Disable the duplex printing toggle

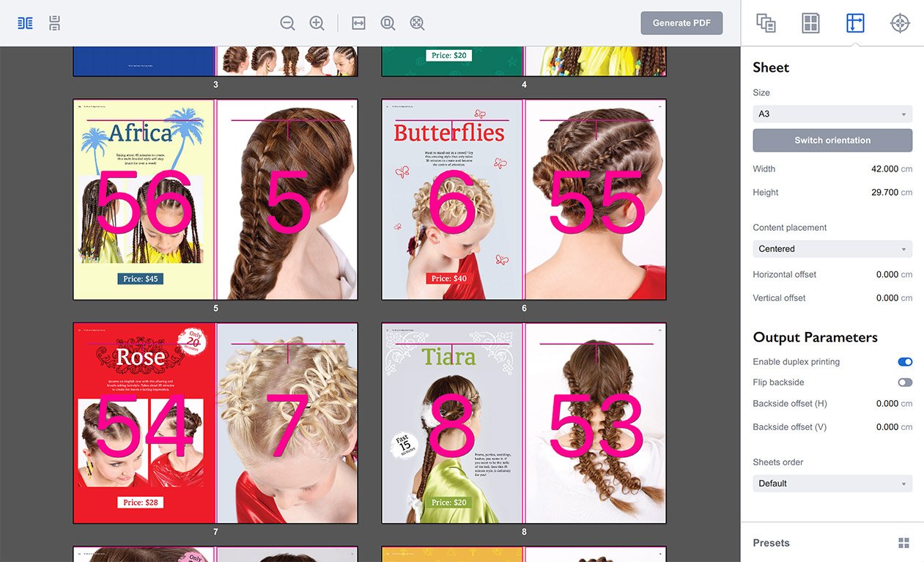coord(905,362)
